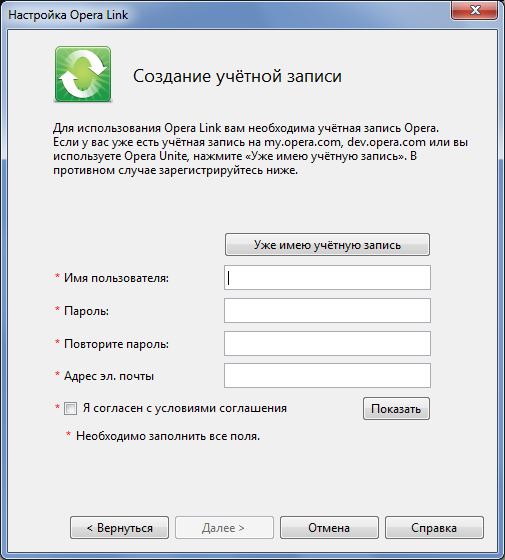Open help with the 'Справка' button
505x560 pixels.
click(x=434, y=528)
